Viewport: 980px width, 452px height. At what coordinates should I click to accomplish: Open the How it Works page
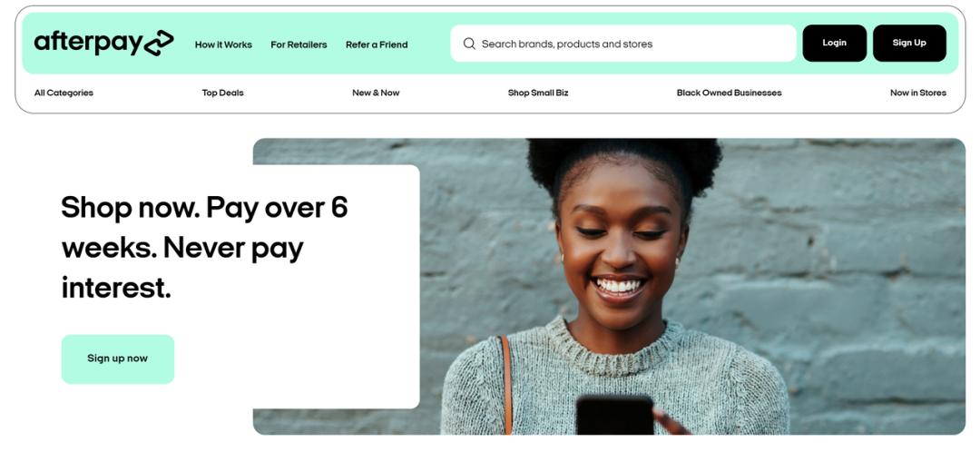pos(223,44)
